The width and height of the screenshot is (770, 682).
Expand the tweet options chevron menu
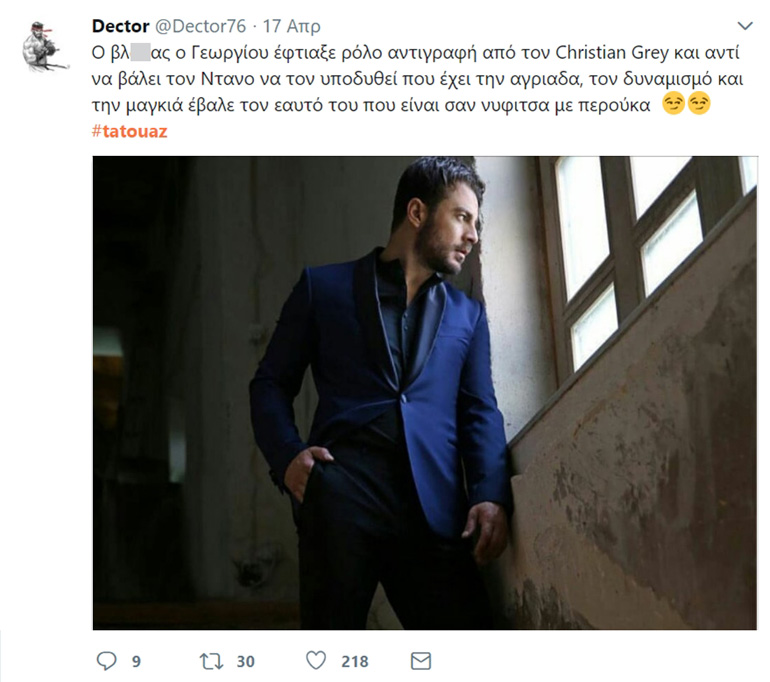(744, 24)
